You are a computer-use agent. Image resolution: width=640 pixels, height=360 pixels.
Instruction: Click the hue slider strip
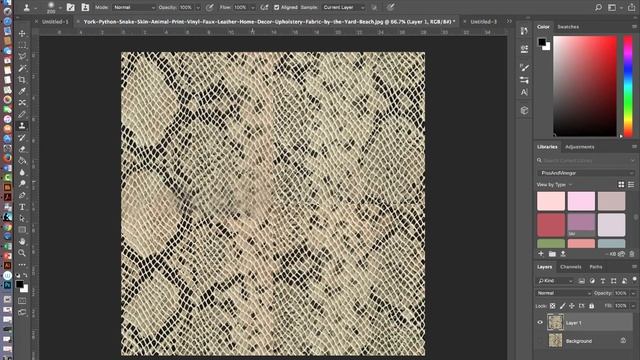point(628,86)
